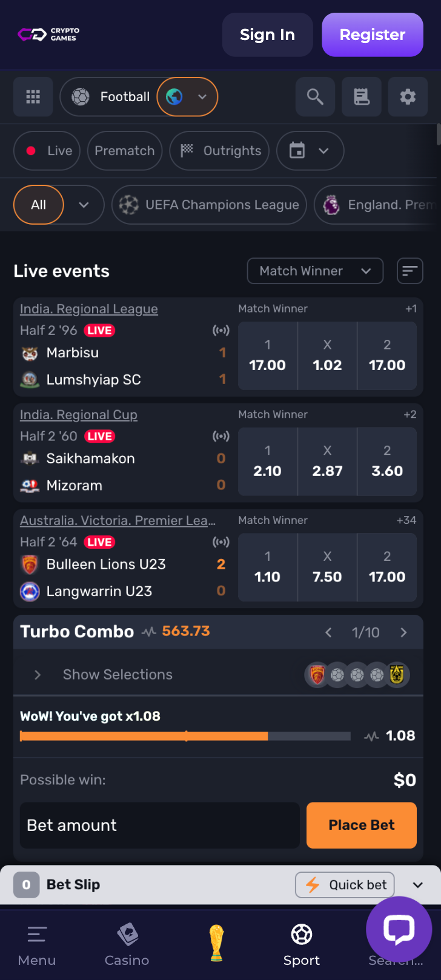Screen dimensions: 441x980
Task: Open the bet history receipt icon
Action: coord(362,97)
